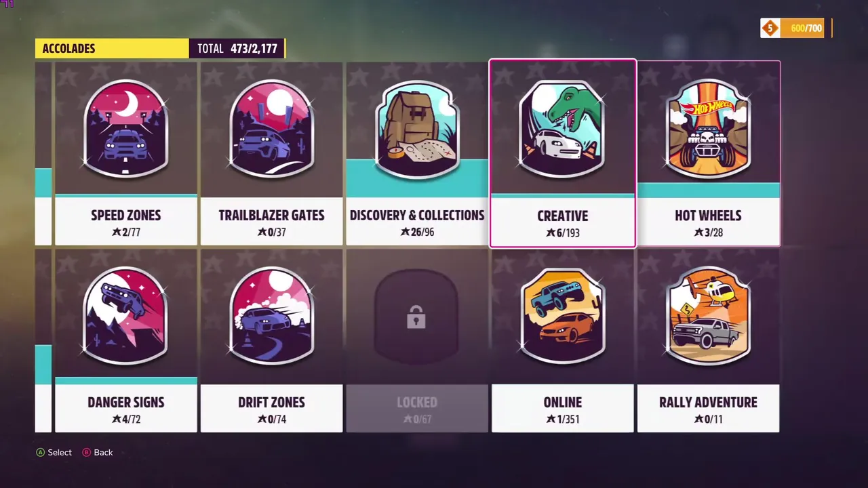Viewport: 868px width, 488px height.
Task: Click the padlock on the locked category
Action: [x=416, y=317]
